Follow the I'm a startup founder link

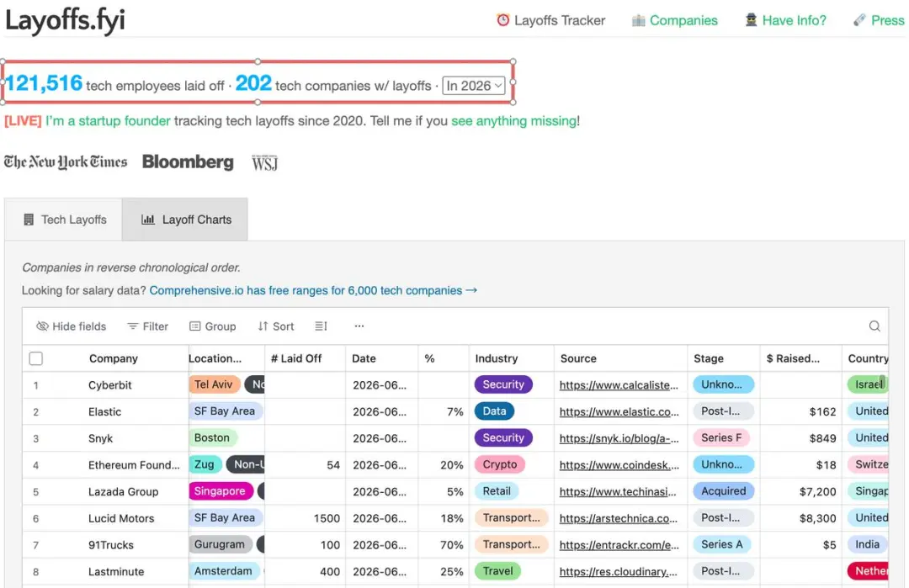[x=108, y=120]
